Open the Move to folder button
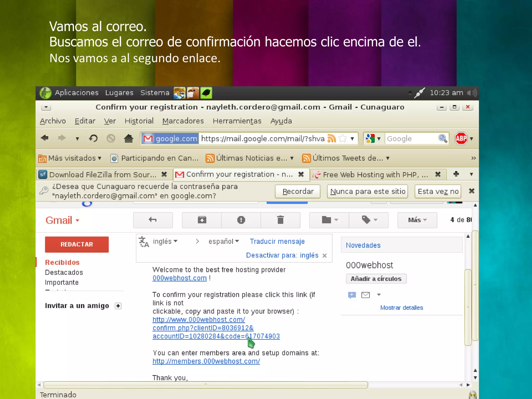The image size is (532, 399). [x=329, y=220]
